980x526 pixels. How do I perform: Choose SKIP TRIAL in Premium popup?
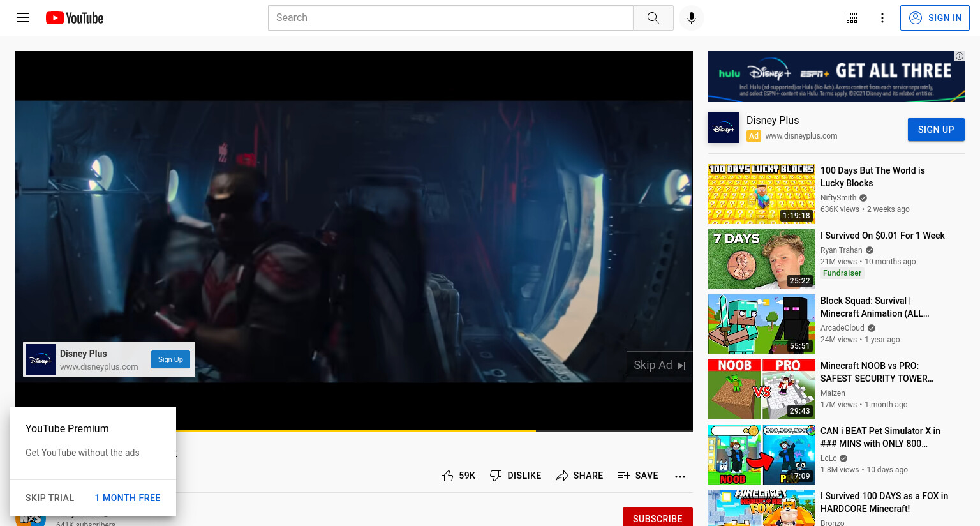(50, 498)
